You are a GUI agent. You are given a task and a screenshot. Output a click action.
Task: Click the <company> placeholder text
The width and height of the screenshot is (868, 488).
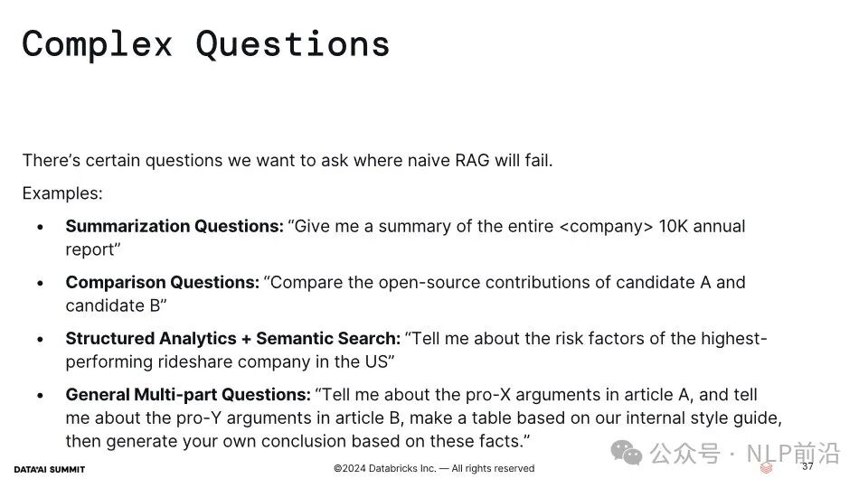606,226
